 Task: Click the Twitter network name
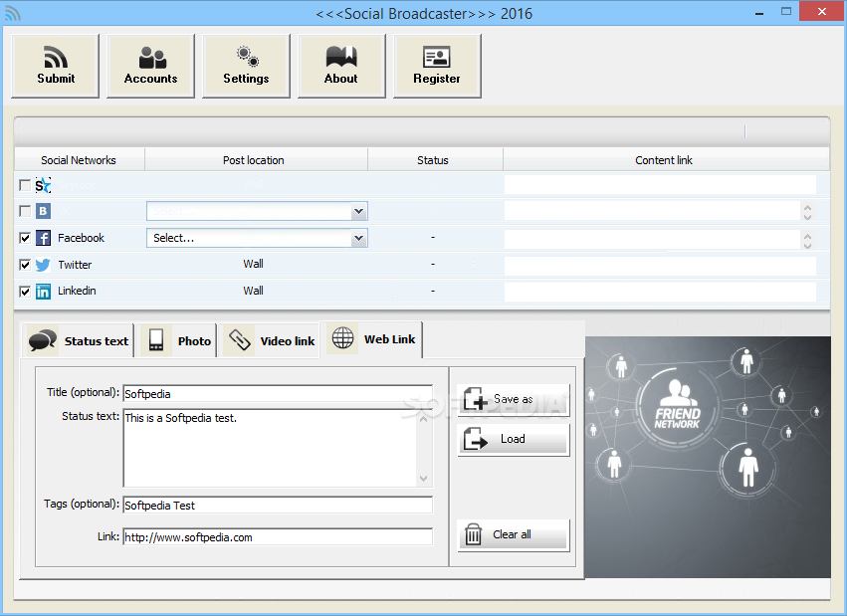tap(75, 265)
